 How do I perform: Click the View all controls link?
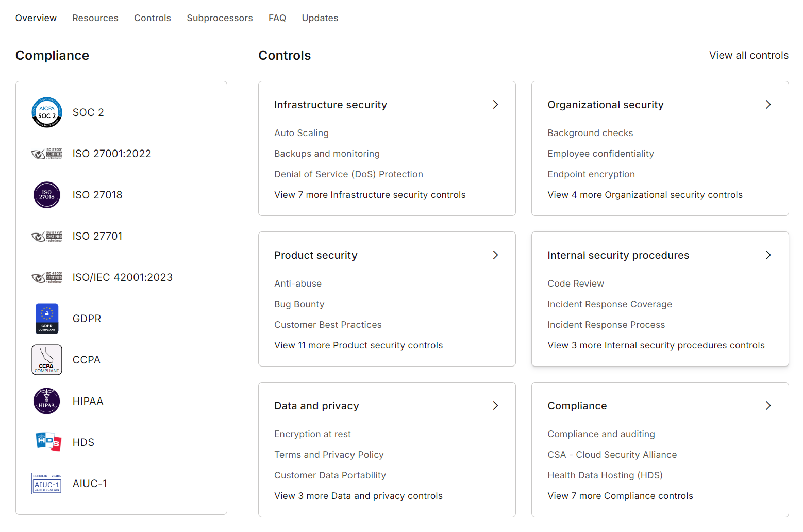click(748, 55)
